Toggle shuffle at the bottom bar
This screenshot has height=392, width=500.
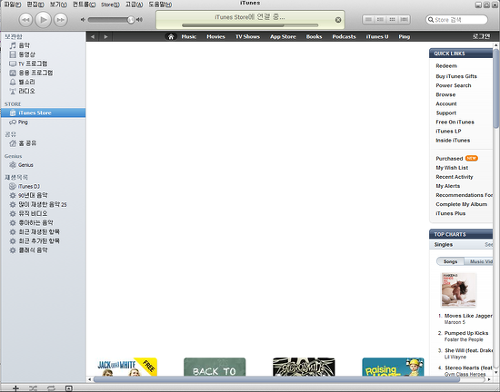click(x=33, y=388)
